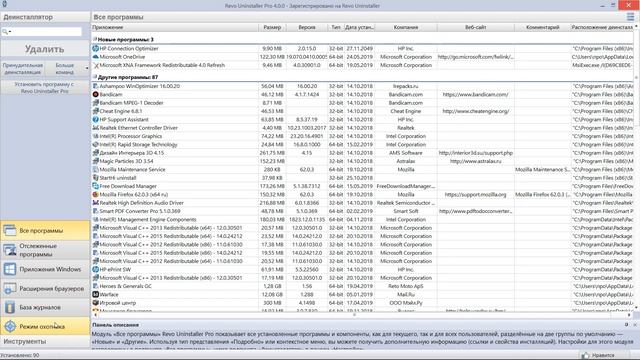Click the HP Connection Optimizer icon
This screenshot has height=360, width=640.
[x=96, y=49]
